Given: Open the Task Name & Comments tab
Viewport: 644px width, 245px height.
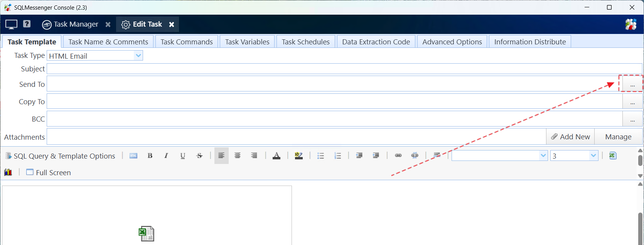Looking at the screenshot, I should [108, 42].
